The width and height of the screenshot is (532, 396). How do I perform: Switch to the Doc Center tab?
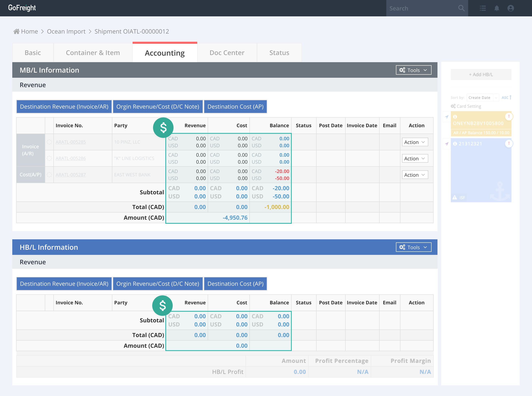tap(227, 53)
